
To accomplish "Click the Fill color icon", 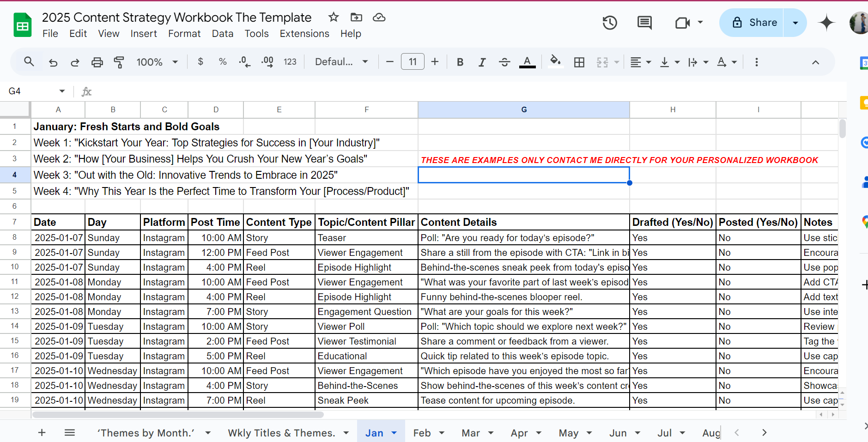I will [556, 61].
